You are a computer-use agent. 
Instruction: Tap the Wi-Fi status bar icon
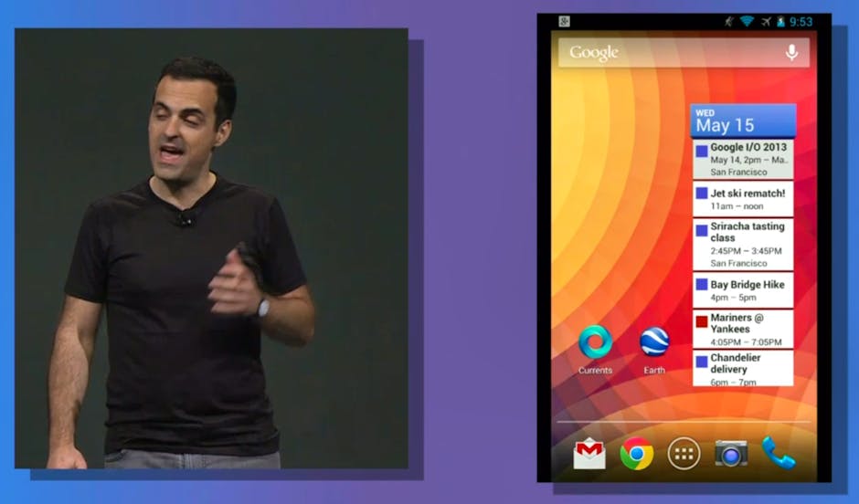click(747, 22)
